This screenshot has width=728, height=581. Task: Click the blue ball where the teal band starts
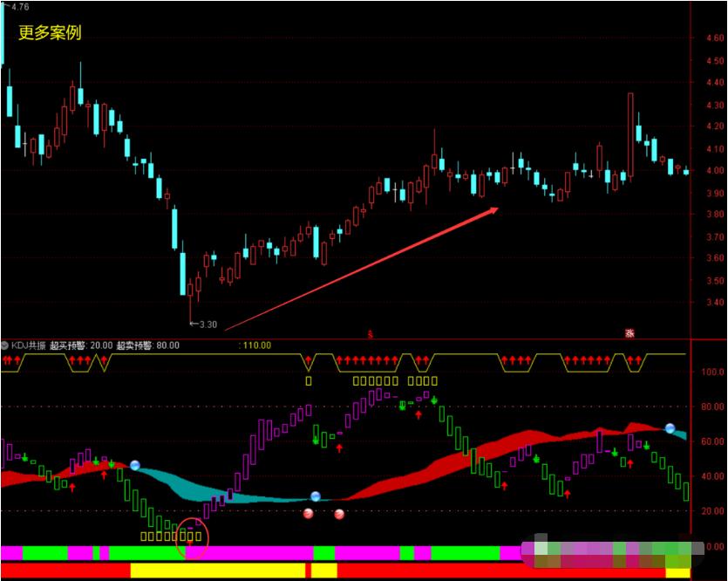tap(134, 465)
